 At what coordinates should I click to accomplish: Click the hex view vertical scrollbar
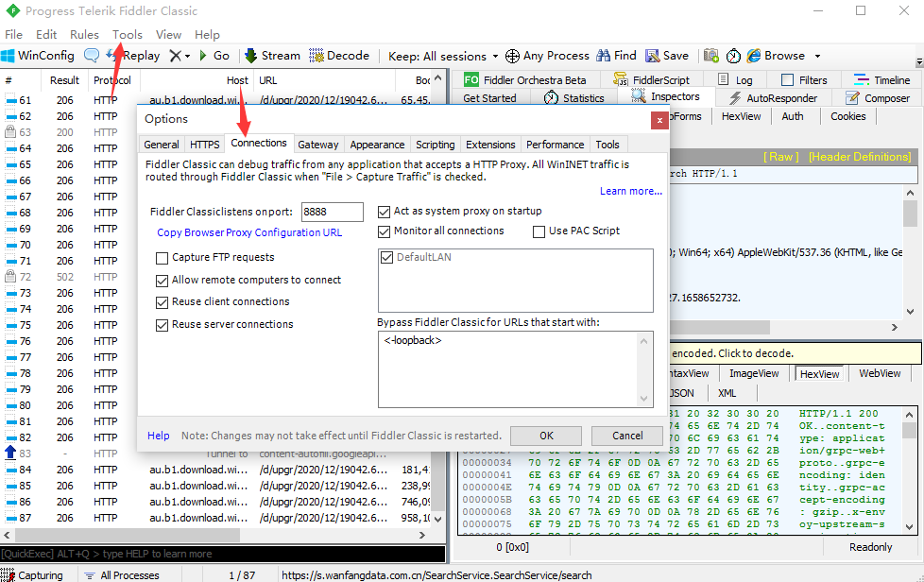910,470
